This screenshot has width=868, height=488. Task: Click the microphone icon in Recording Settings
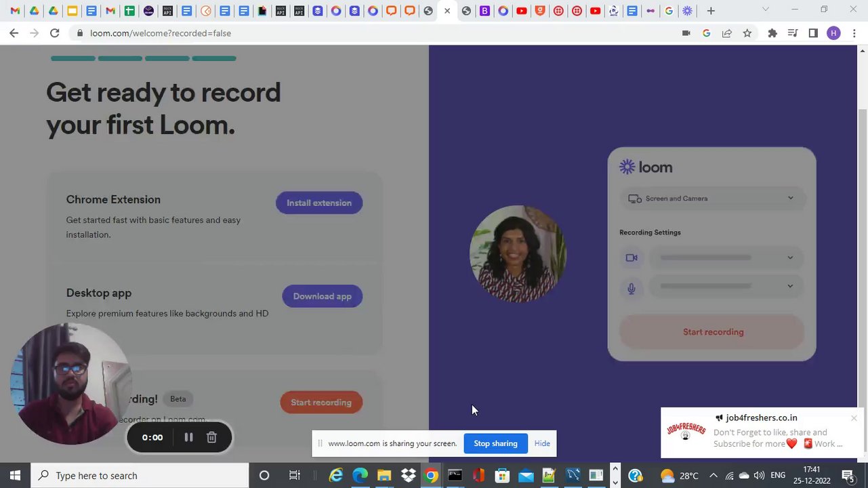(632, 289)
